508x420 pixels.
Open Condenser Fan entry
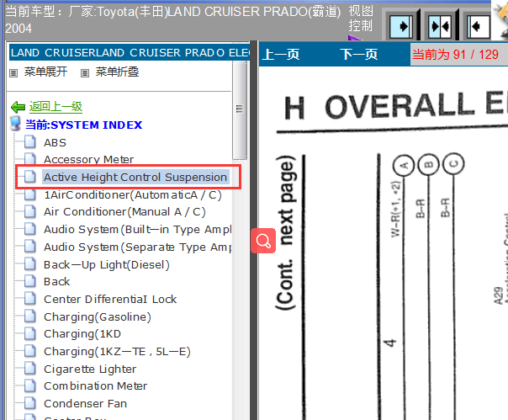pos(85,403)
